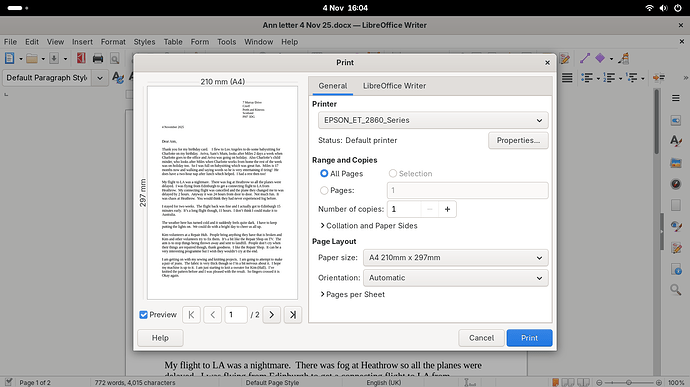
Task: Click the Save icon with down arrow
Action: 54,58
